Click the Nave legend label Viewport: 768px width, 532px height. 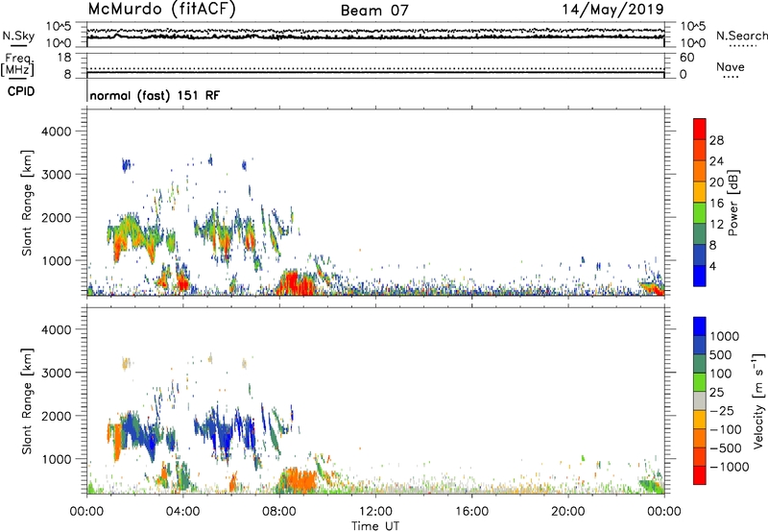coord(731,66)
